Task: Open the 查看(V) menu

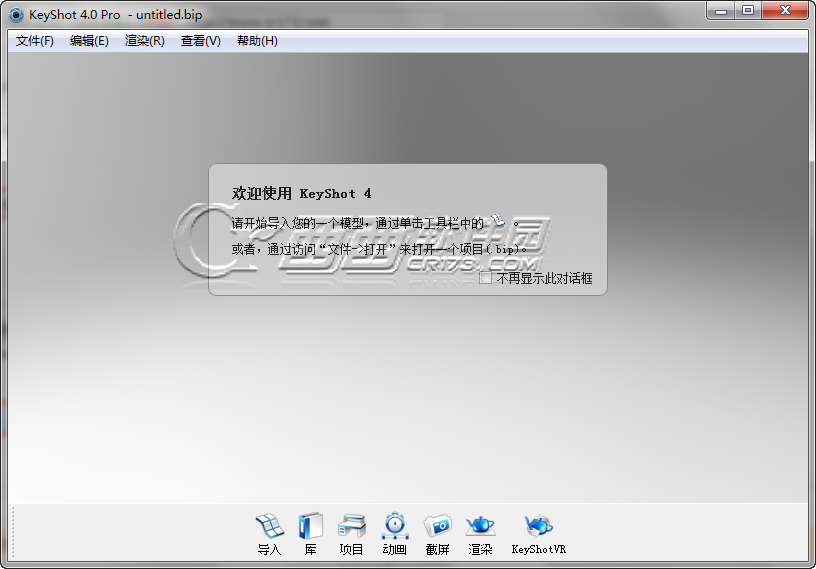Action: coord(200,41)
